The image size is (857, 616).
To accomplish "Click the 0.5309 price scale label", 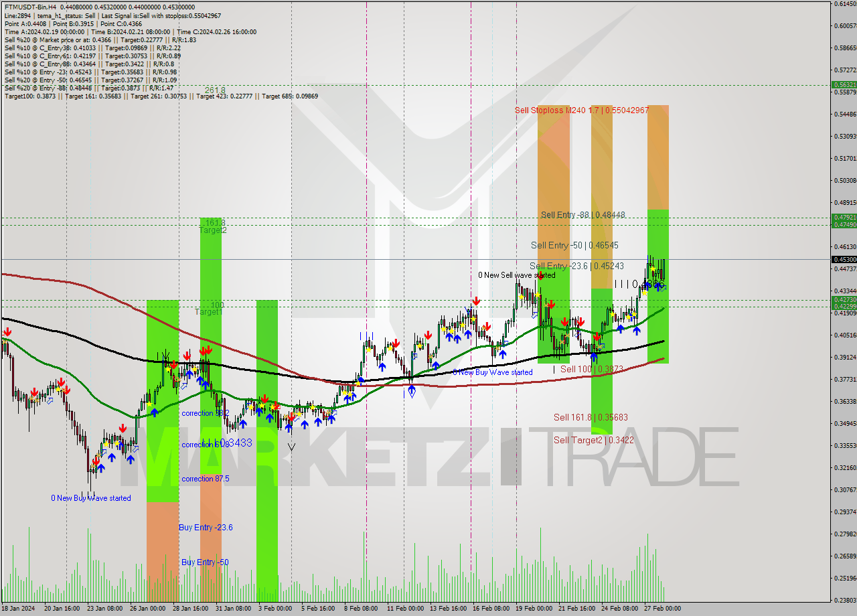I will (x=844, y=137).
